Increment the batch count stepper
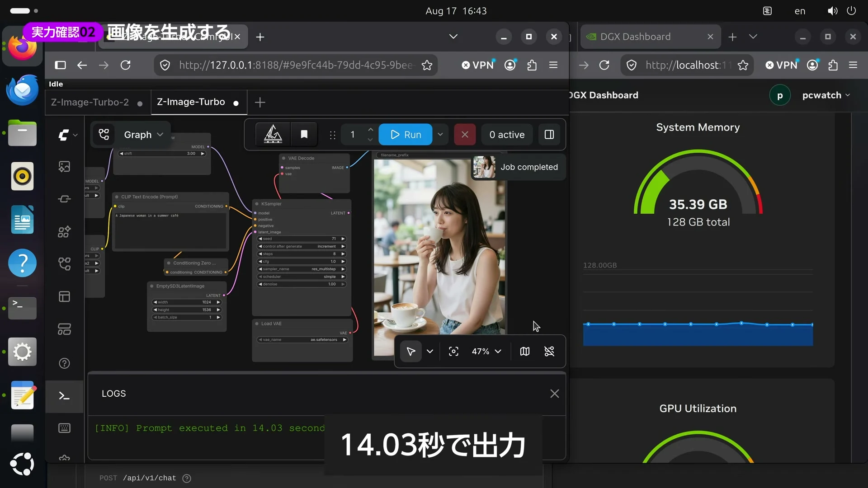Screen dimensions: 868x488 pos(371,130)
